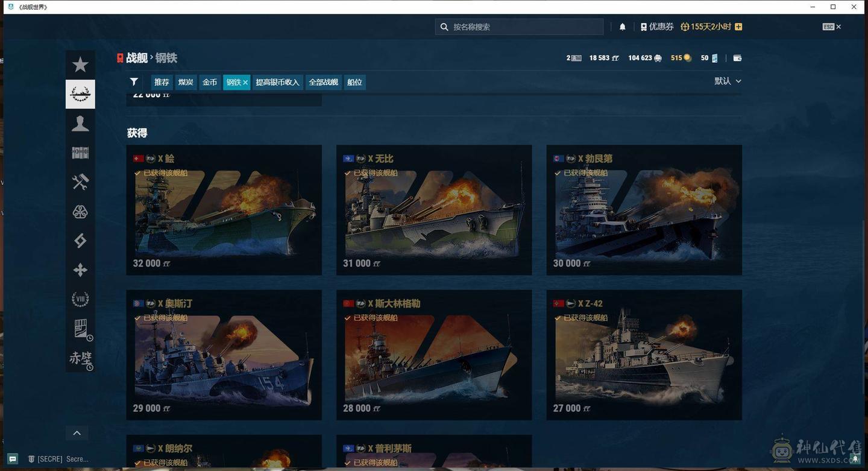This screenshot has width=868, height=471.
Task: Select the 提高银币收入 filter chip
Action: pyautogui.click(x=277, y=82)
